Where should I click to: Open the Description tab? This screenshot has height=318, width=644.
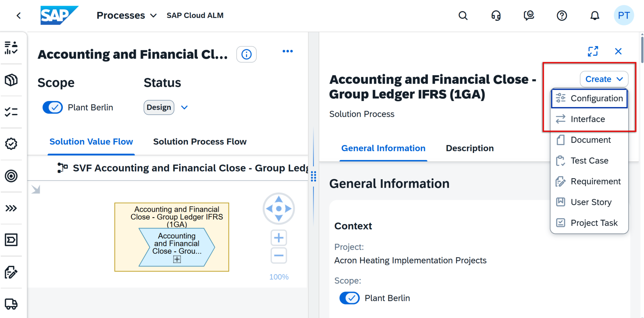point(469,148)
